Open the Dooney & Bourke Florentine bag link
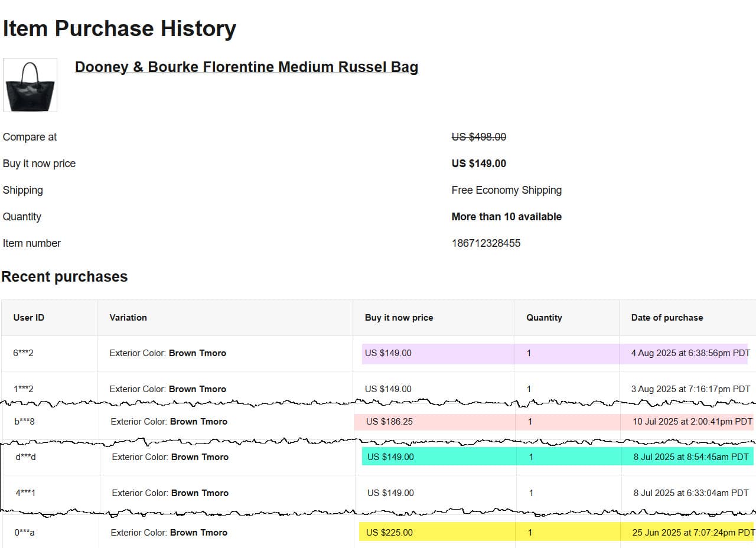The height and width of the screenshot is (548, 756). pyautogui.click(x=246, y=67)
